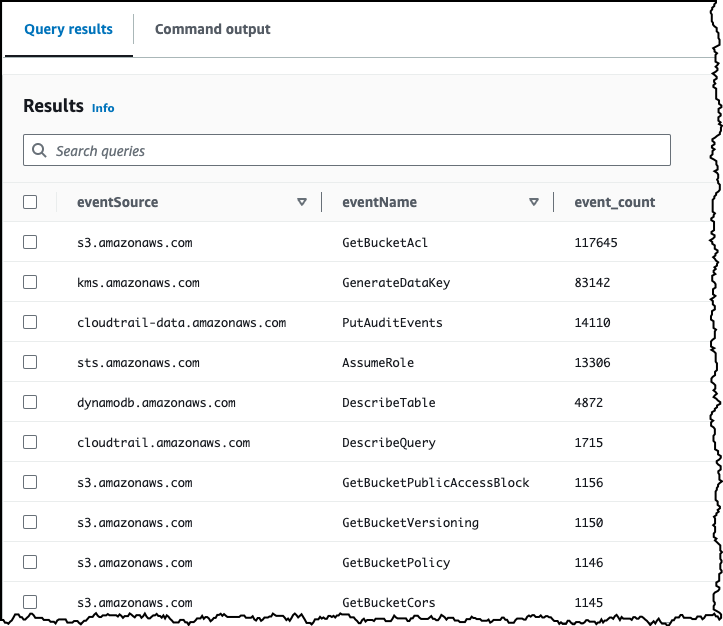
Task: Tick the PutAuditEvents row checkbox
Action: 30,322
